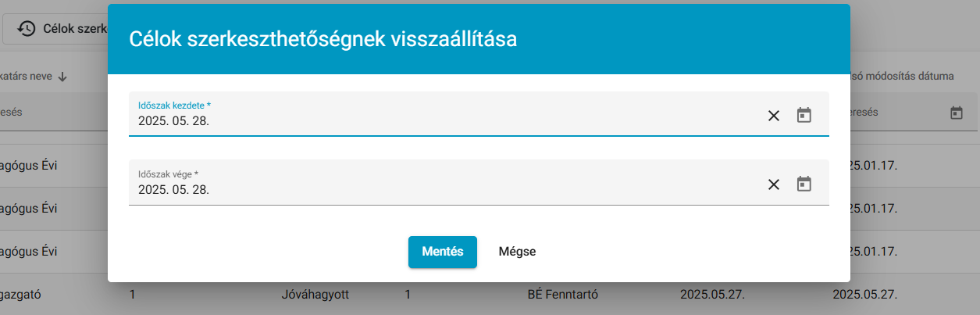Screen dimensions: 980x315
Task: Clear the Időszak vége date
Action: tap(773, 184)
